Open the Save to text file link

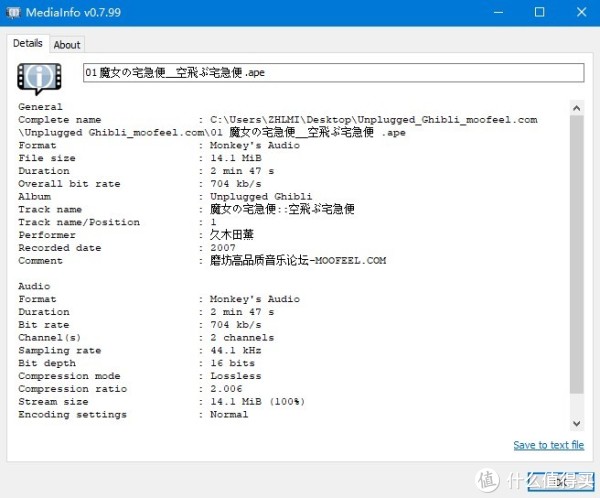[x=548, y=445]
